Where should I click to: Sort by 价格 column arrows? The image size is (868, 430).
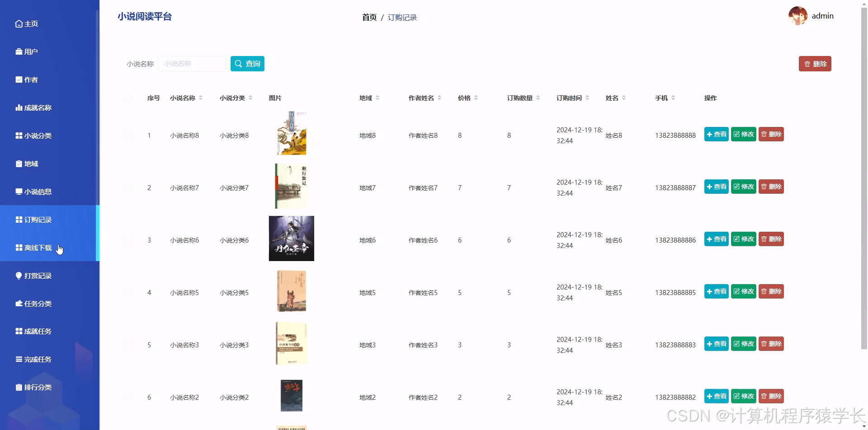click(476, 98)
